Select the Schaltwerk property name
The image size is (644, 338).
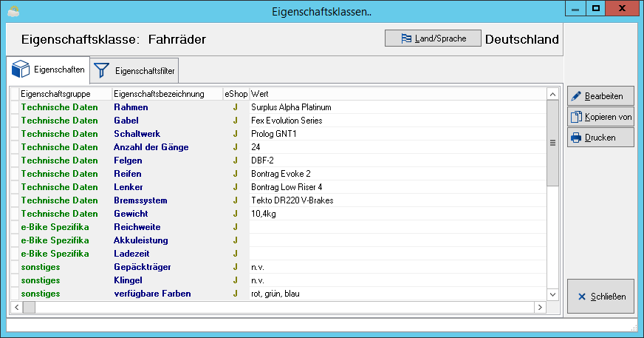pos(137,134)
